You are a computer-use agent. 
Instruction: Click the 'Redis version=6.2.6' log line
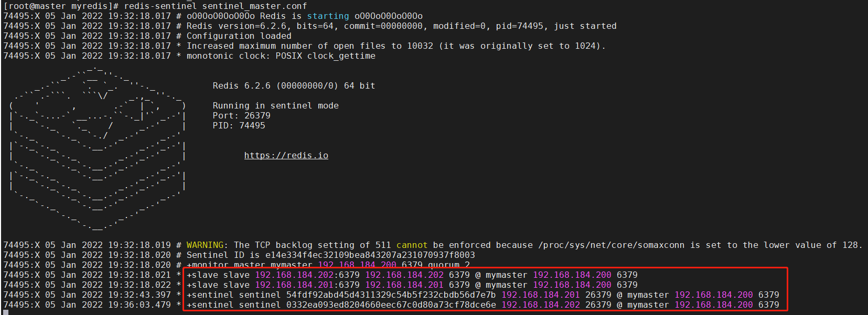(310, 26)
